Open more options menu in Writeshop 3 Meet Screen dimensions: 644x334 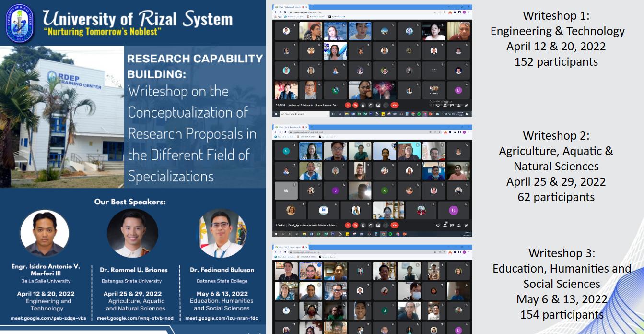tap(386, 105)
